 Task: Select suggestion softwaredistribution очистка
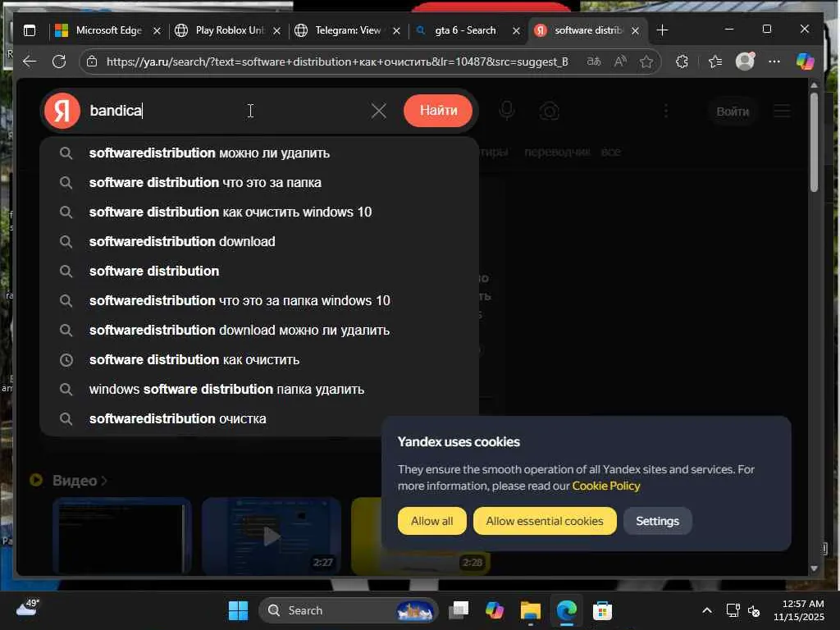(259, 418)
